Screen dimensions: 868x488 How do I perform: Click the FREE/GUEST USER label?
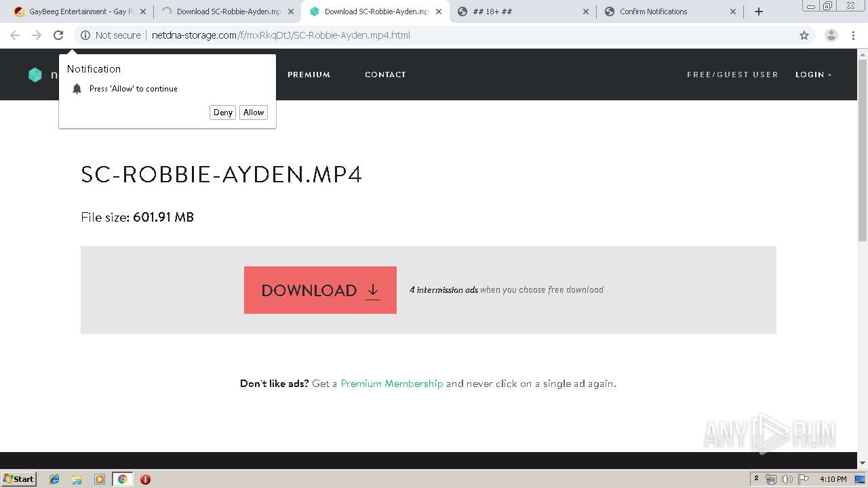(x=732, y=75)
